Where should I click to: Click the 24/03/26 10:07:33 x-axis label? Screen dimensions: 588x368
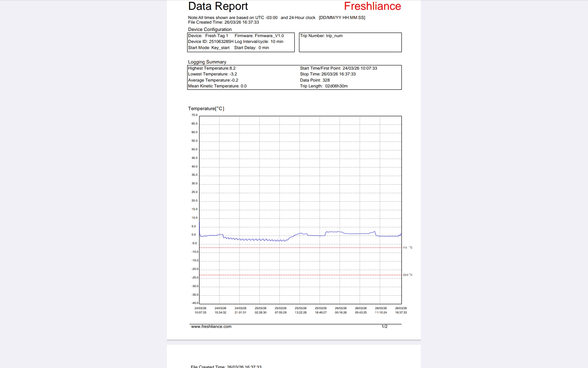[x=200, y=310]
